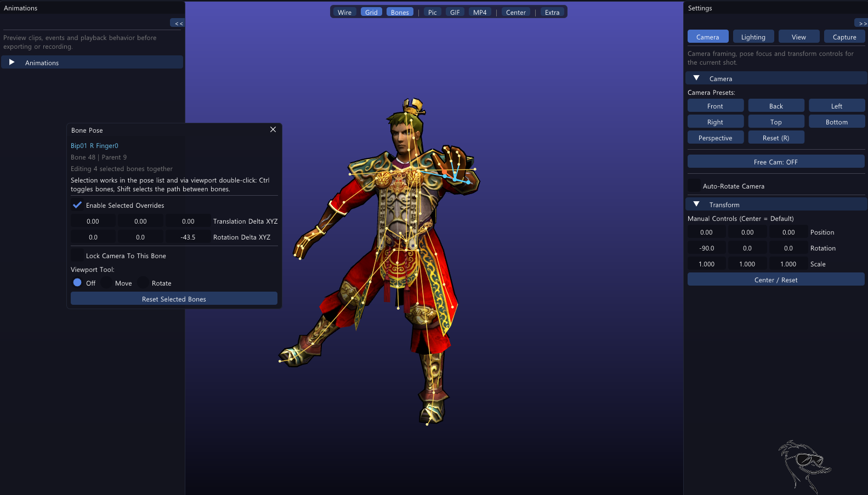Close the Bone Pose dialog
Image resolution: width=868 pixels, height=495 pixels.
(273, 129)
